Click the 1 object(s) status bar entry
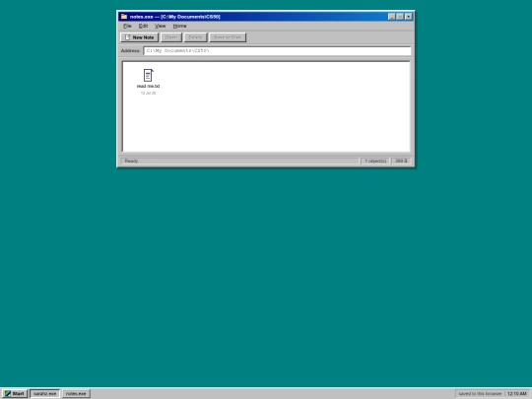 375,161
